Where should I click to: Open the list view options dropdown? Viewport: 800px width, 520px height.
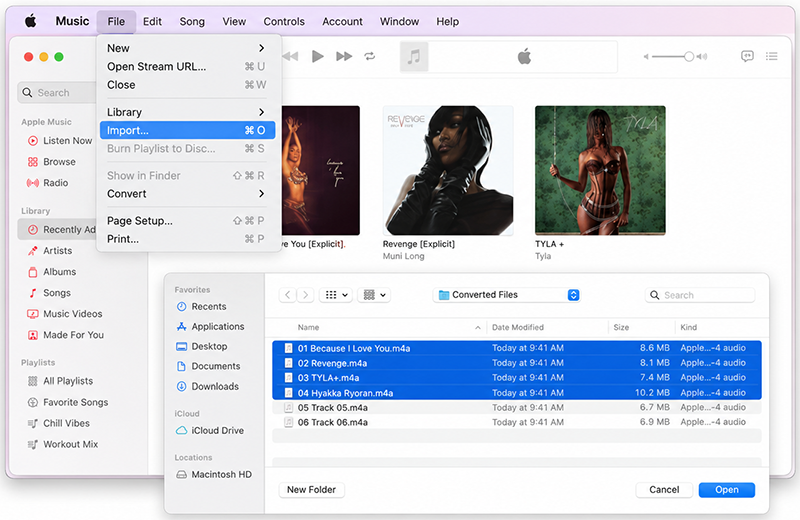click(x=336, y=295)
